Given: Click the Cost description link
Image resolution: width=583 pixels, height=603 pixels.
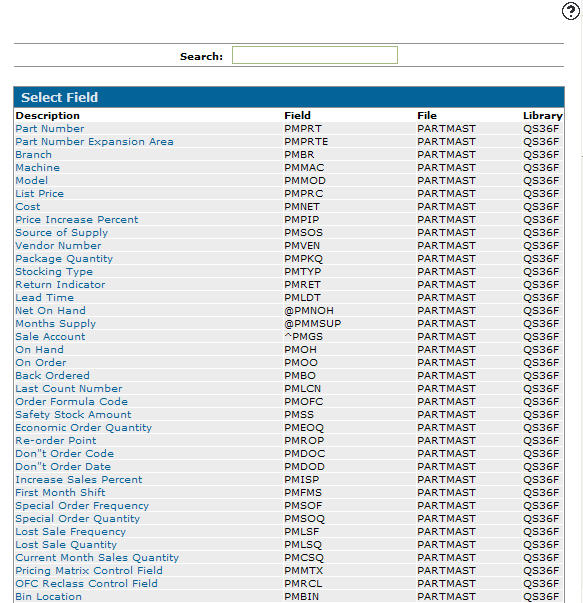Looking at the screenshot, I should [28, 207].
